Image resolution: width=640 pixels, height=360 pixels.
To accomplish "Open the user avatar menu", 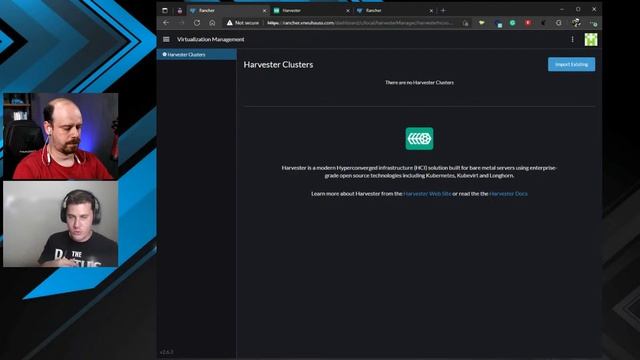I will pos(591,40).
